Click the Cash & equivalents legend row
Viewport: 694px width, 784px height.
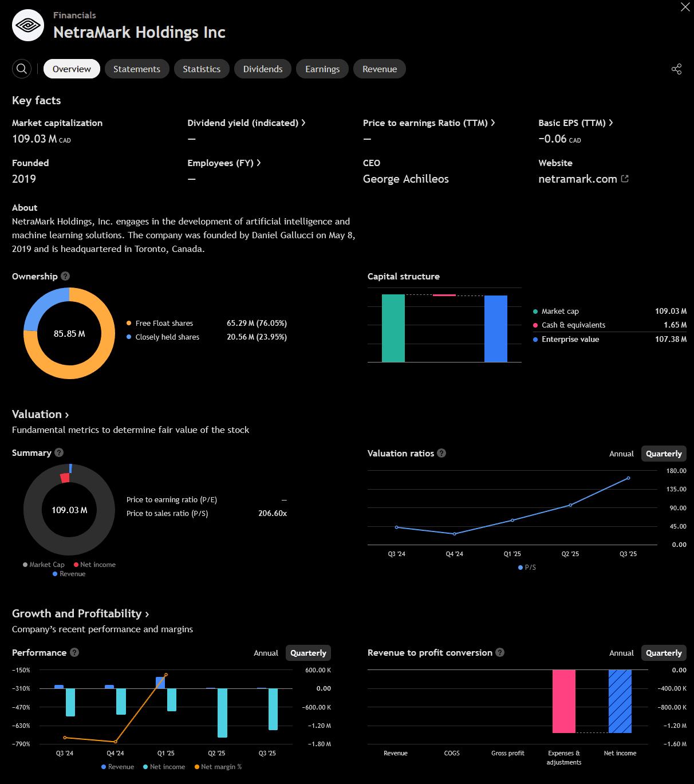[x=610, y=325]
